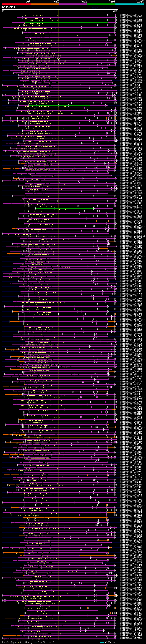Open hit UniRef100_A5BQP2

131,27
